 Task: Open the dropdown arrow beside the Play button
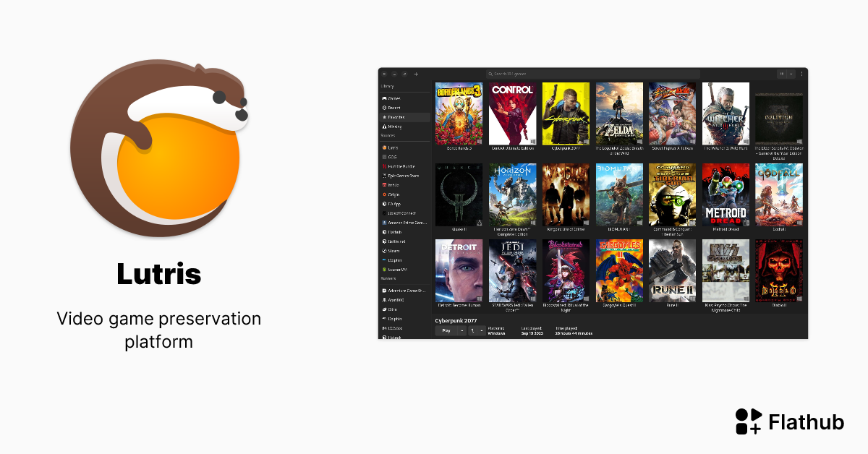(461, 331)
